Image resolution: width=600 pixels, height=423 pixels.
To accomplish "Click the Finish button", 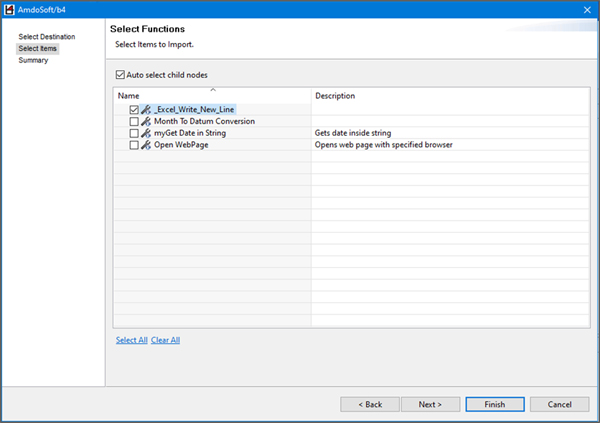I will tap(495, 404).
